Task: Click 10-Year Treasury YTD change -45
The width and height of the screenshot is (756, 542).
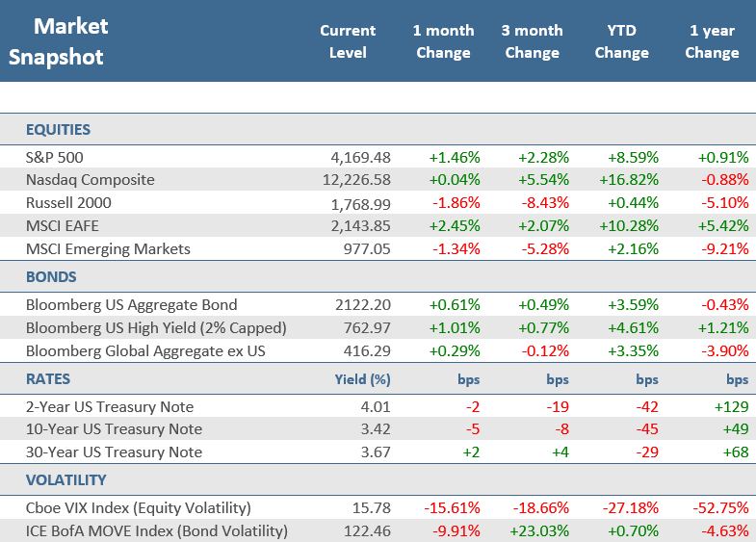Action: click(647, 429)
